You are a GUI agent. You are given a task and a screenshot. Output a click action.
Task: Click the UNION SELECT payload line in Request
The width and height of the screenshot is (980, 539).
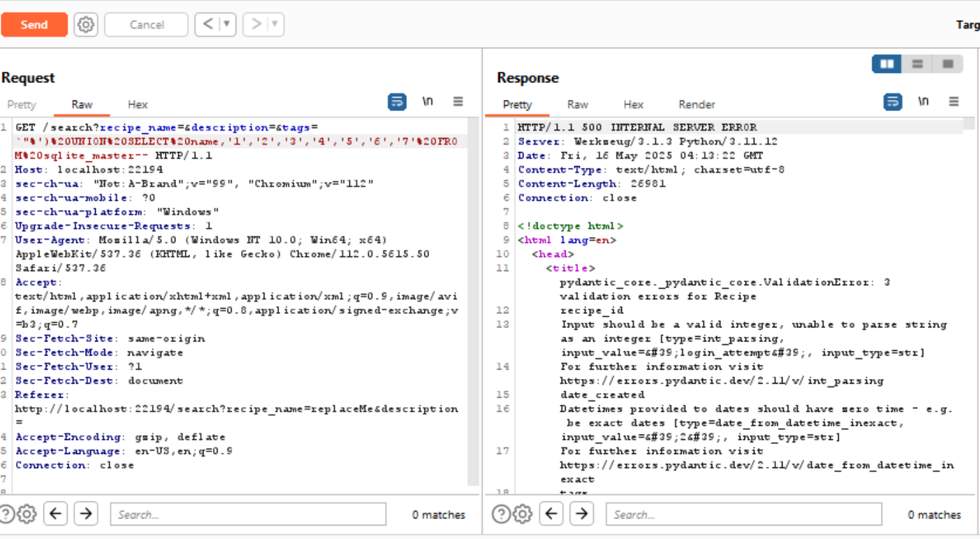[x=237, y=141]
